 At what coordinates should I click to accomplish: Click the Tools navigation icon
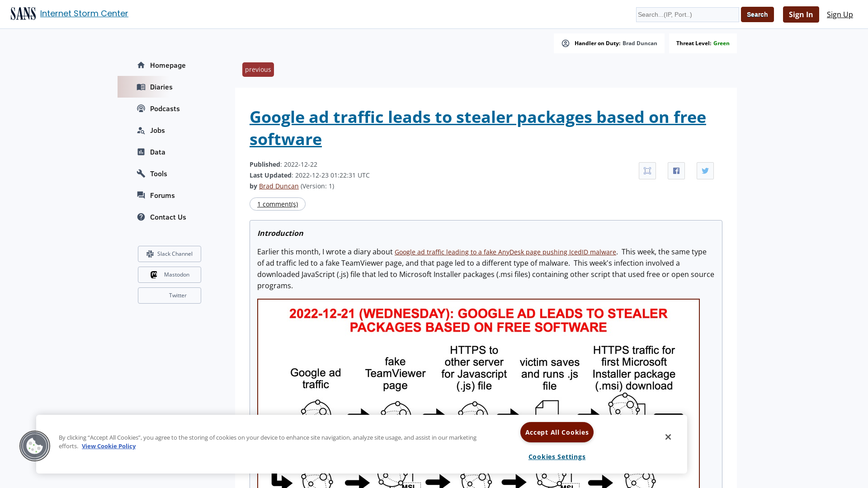[141, 173]
